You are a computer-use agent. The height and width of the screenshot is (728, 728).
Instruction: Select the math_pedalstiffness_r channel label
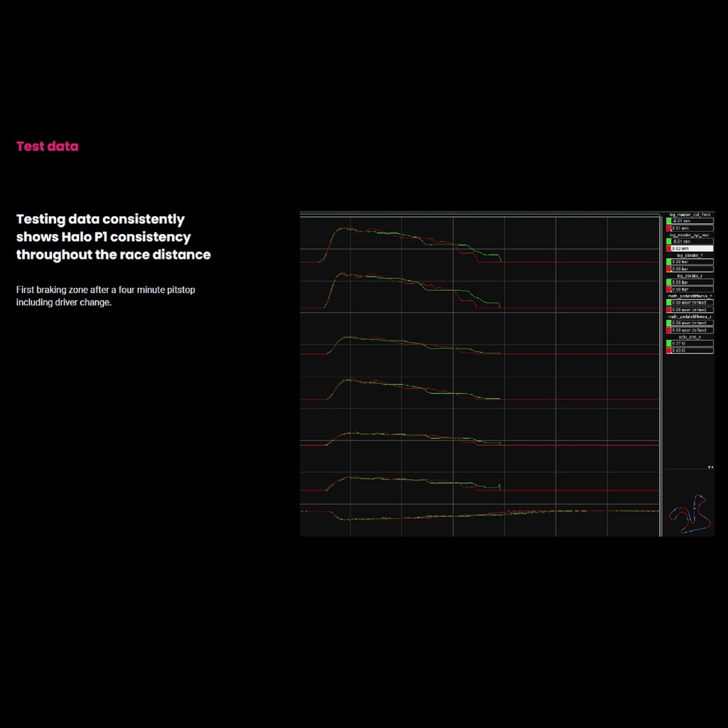[x=690, y=316]
